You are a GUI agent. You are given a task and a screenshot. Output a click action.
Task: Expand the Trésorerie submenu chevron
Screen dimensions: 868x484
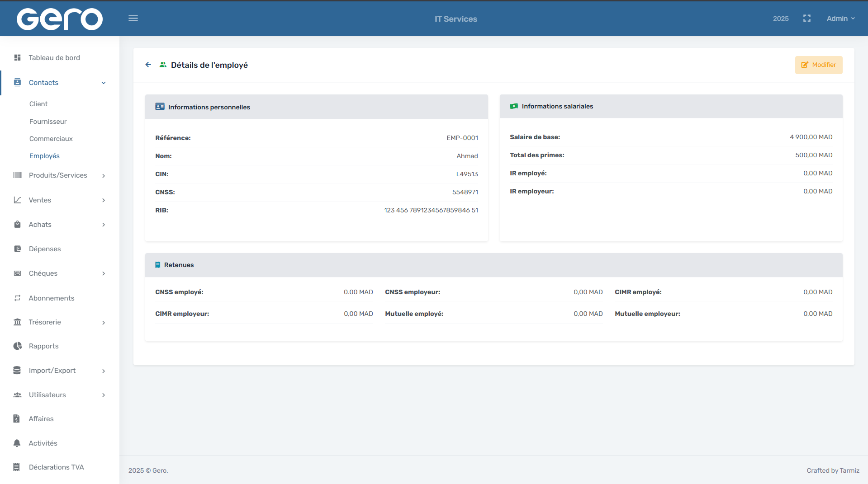pos(104,323)
